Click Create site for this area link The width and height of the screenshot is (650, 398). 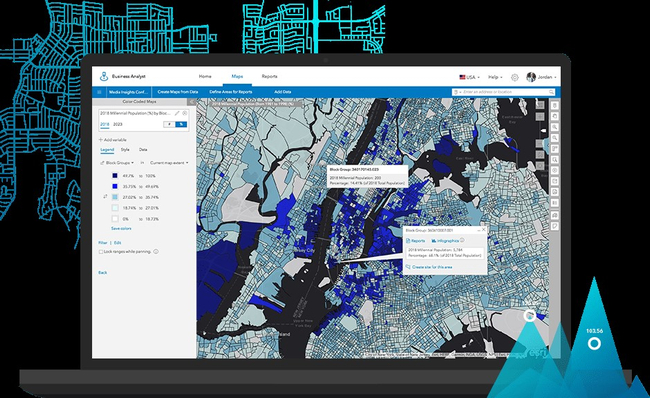432,267
